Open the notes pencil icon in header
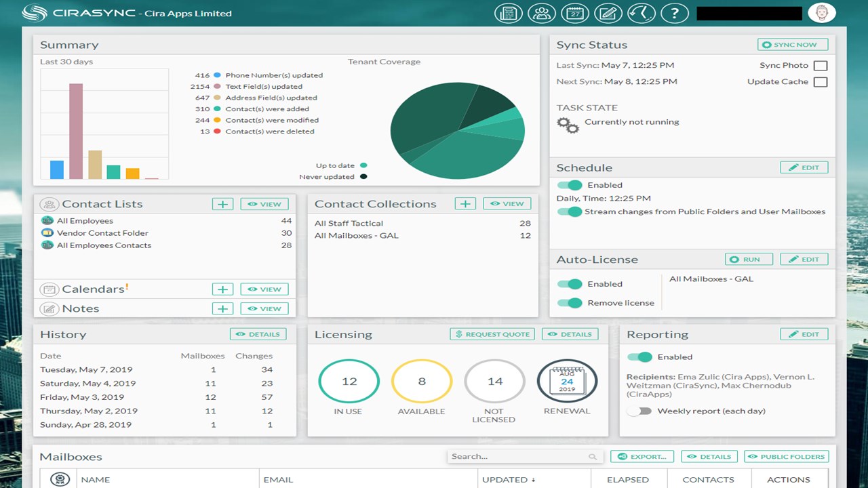Viewport: 868px width, 488px height. click(608, 13)
